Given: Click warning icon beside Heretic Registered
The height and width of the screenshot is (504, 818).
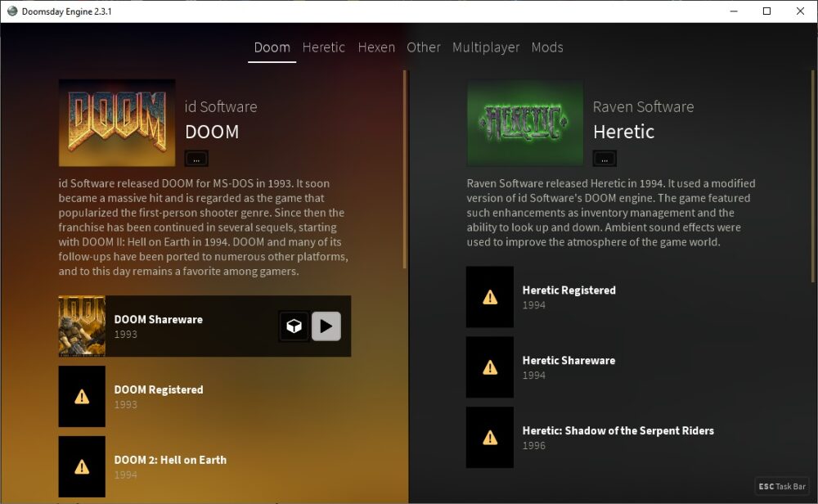Looking at the screenshot, I should tap(490, 297).
